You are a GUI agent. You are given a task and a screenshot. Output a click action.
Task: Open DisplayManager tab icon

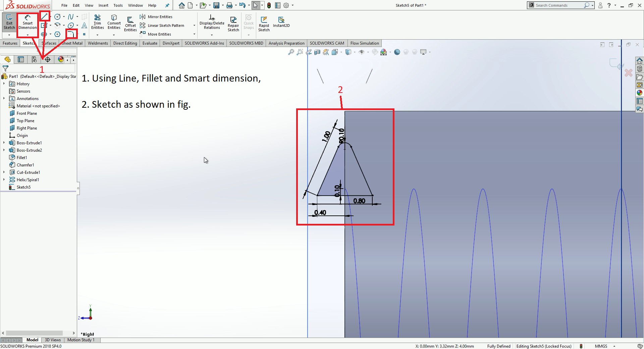61,59
